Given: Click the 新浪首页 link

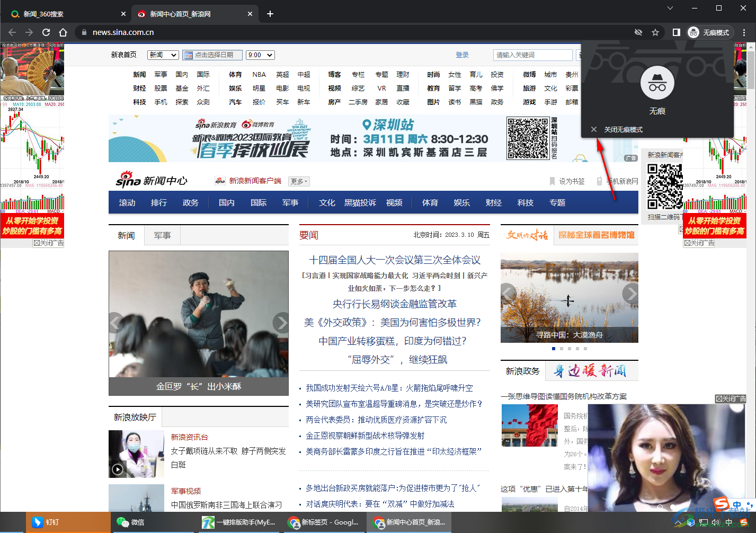Looking at the screenshot, I should (x=124, y=55).
